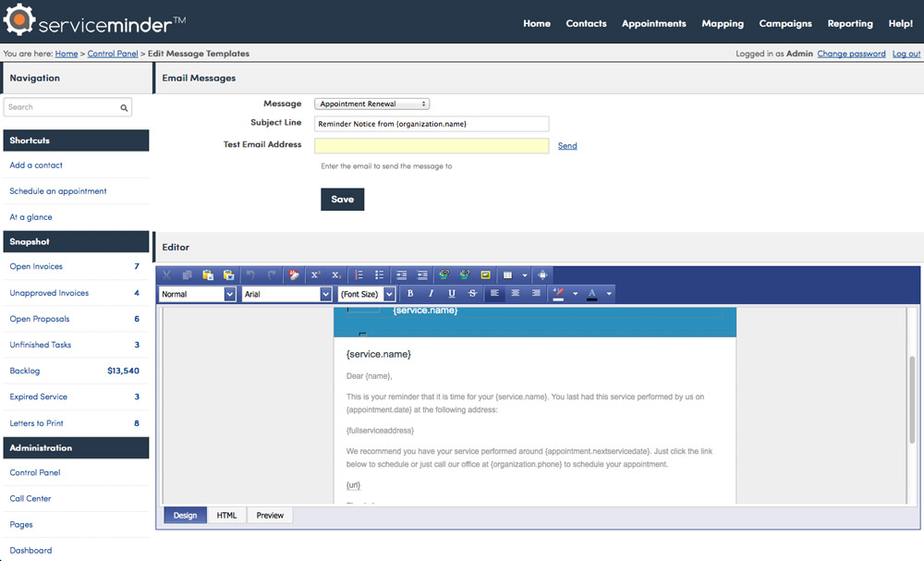
Task: Click the search magnifier icon
Action: pos(124,108)
